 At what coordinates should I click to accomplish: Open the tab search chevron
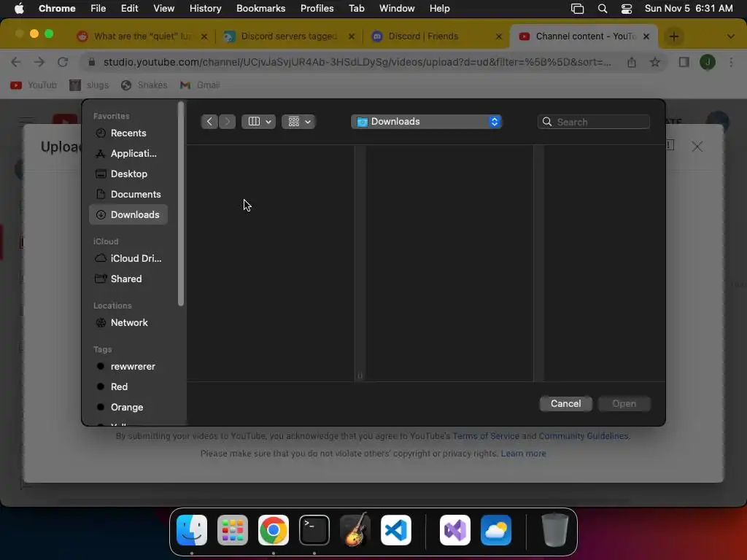[x=731, y=36]
